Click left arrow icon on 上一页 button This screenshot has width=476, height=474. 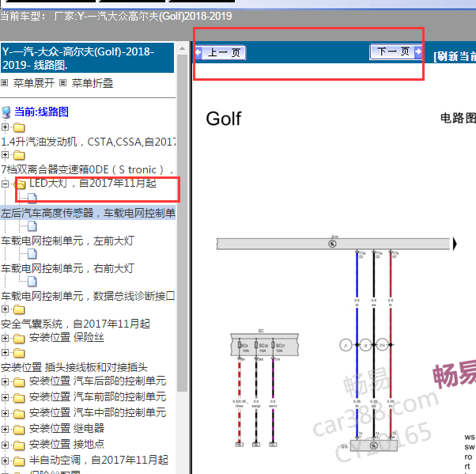tap(198, 52)
